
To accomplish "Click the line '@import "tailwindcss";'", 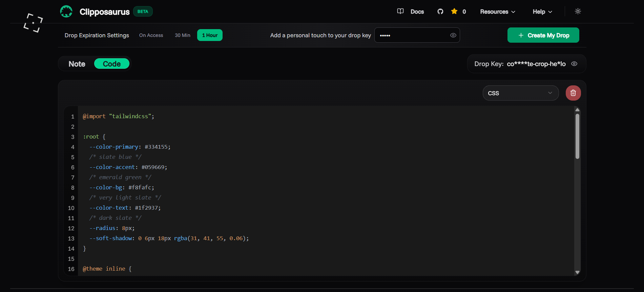I will (119, 116).
